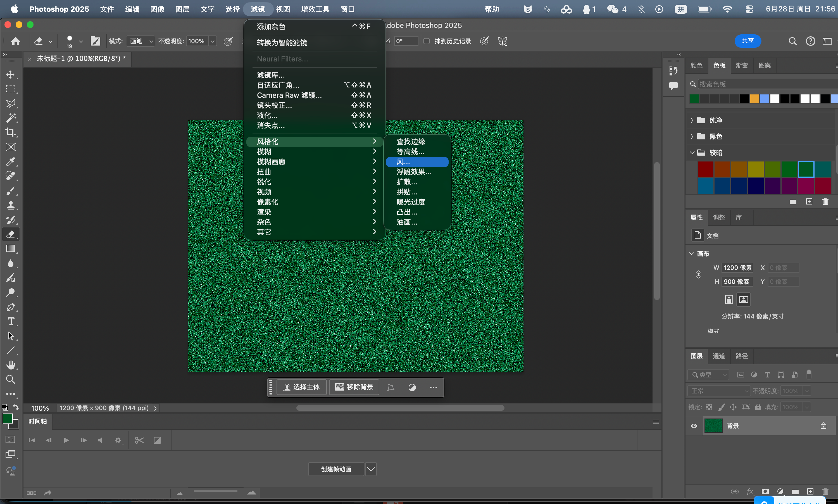Click the 创建帧动画 button
The width and height of the screenshot is (838, 504).
coord(336,469)
